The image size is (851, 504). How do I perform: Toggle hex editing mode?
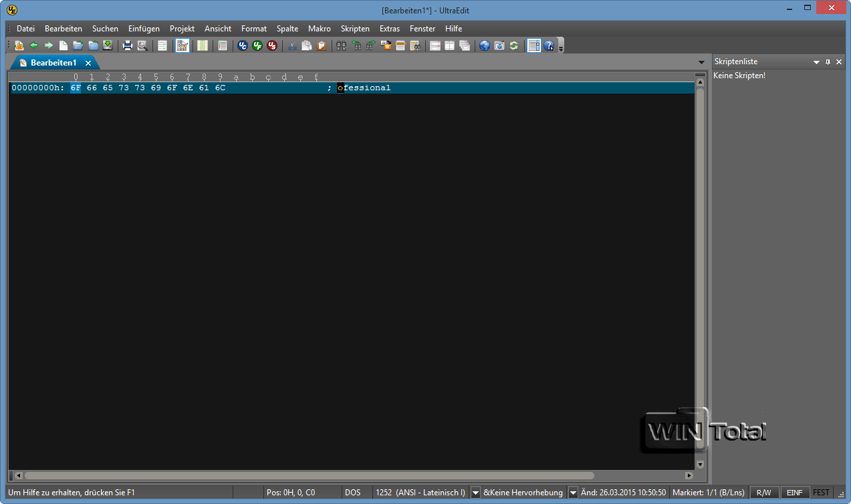coord(183,45)
